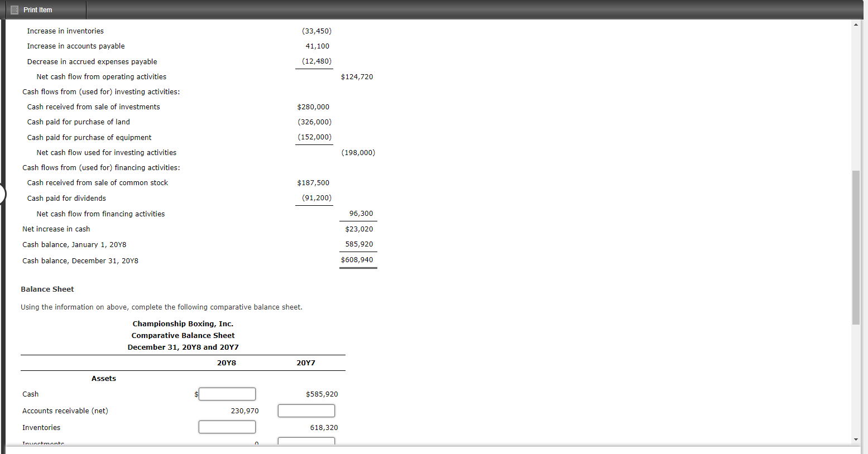Image resolution: width=868 pixels, height=454 pixels.
Task: Select 'Cash received from sale of investments' text
Action: tap(93, 107)
